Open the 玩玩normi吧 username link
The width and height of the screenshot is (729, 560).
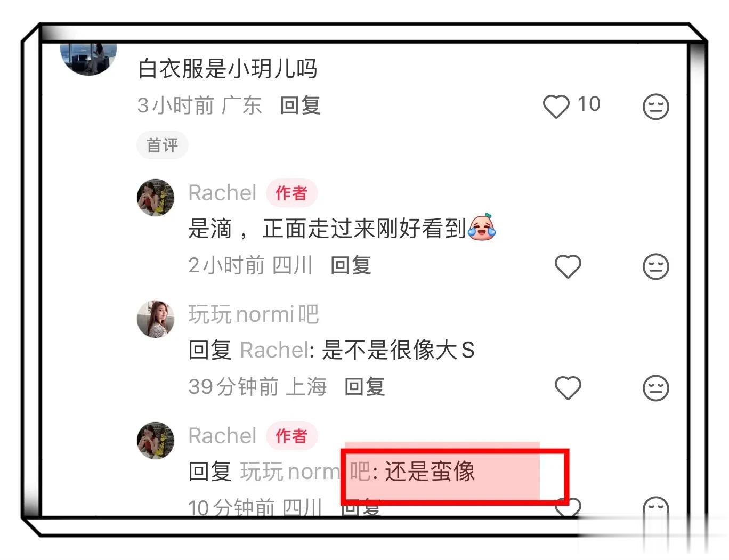click(x=254, y=314)
